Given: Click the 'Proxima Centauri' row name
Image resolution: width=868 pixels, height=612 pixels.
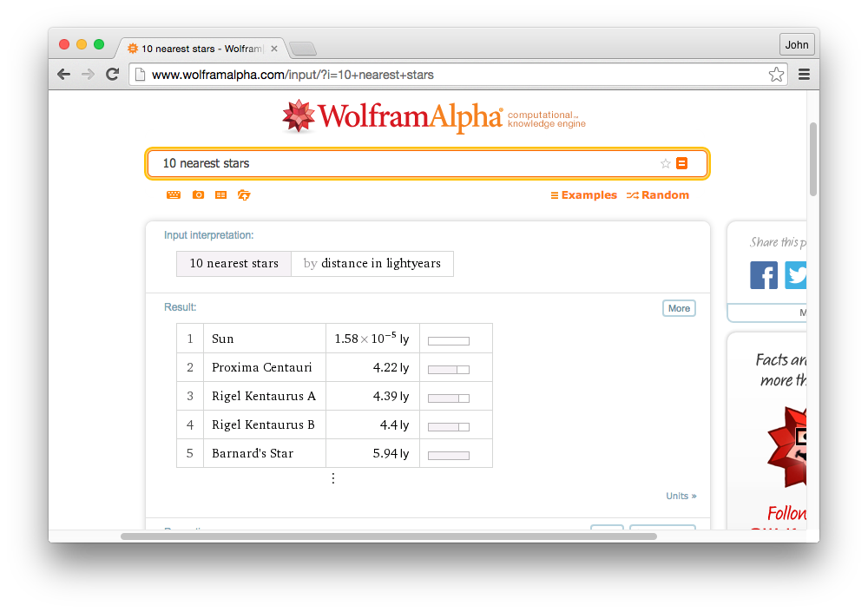Looking at the screenshot, I should pos(262,368).
